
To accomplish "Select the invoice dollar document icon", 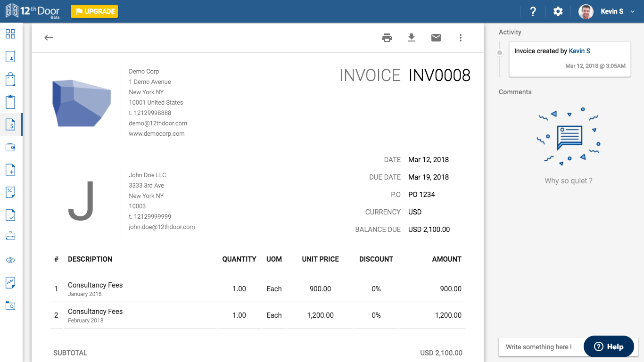I will (10, 124).
